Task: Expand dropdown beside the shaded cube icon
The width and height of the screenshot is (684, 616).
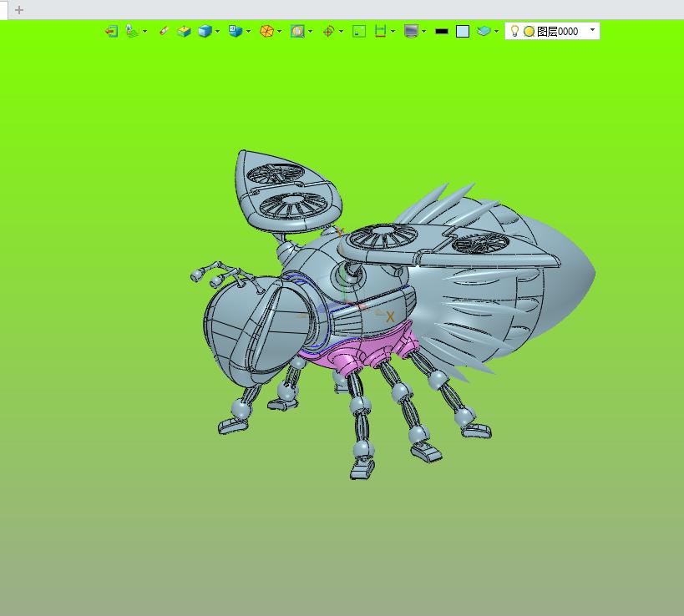Action: 218,32
